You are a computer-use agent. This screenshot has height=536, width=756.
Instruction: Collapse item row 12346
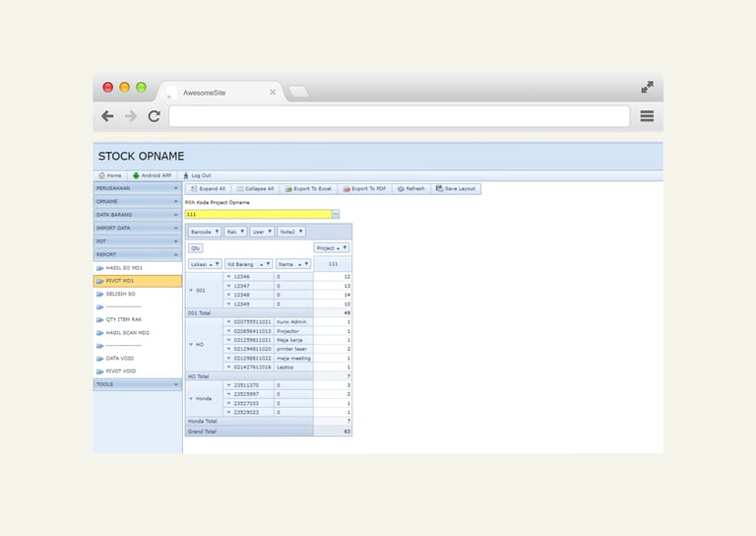point(228,277)
